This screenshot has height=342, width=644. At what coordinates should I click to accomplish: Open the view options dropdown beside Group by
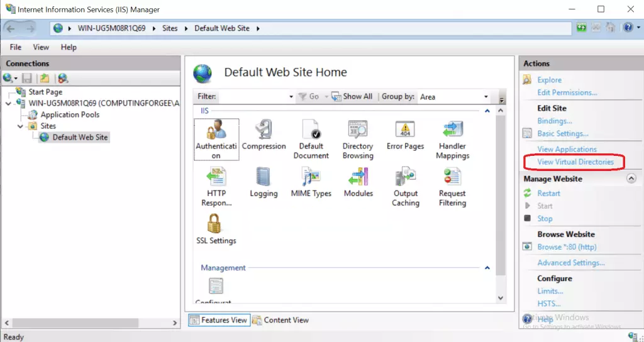tap(501, 100)
